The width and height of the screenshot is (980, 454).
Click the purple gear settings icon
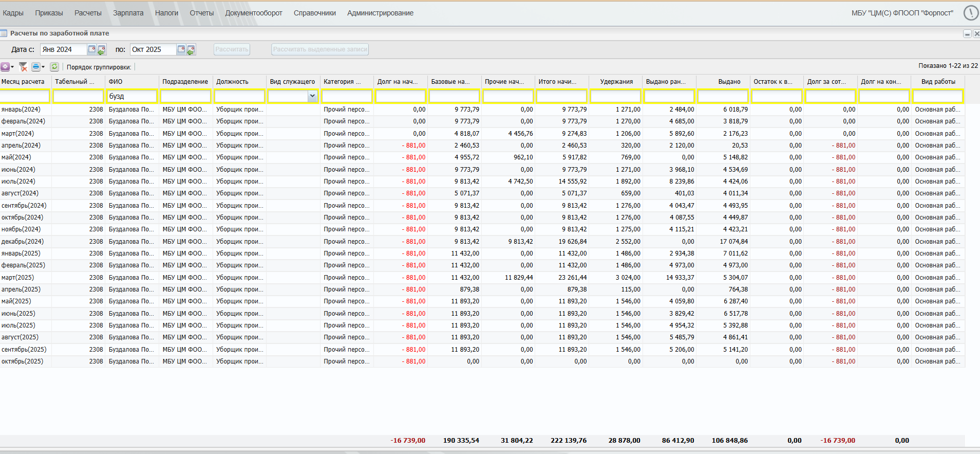click(5, 67)
